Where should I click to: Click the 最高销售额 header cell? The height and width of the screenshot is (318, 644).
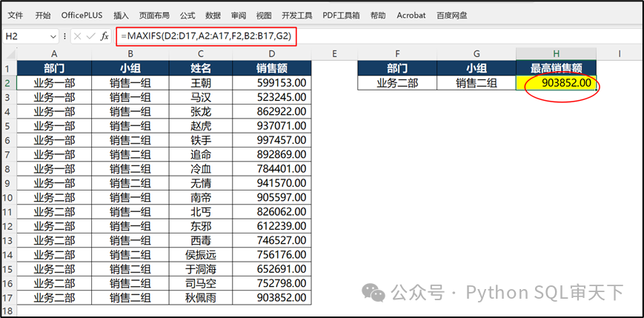[556, 68]
